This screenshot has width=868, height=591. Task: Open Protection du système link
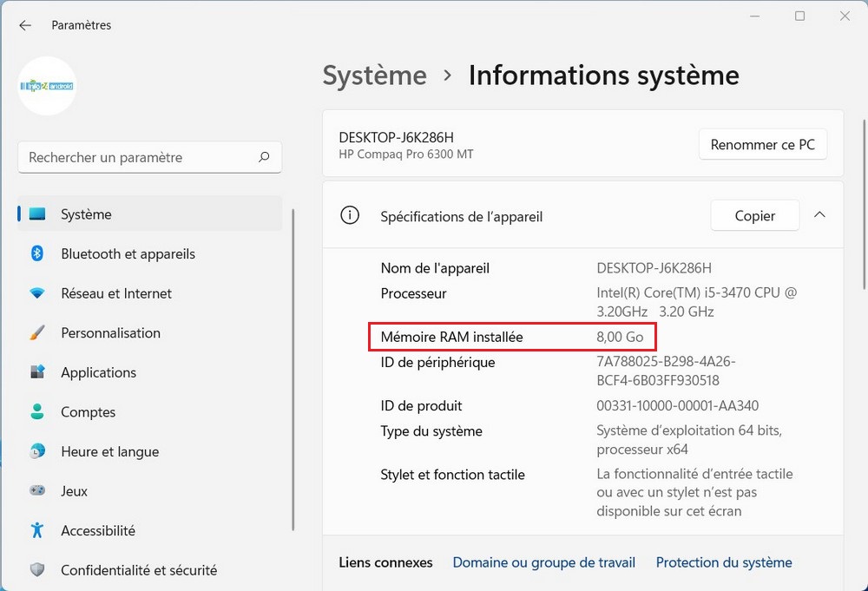724,562
